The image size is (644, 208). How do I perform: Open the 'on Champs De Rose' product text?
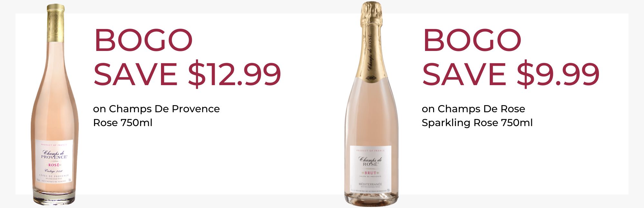473,109
